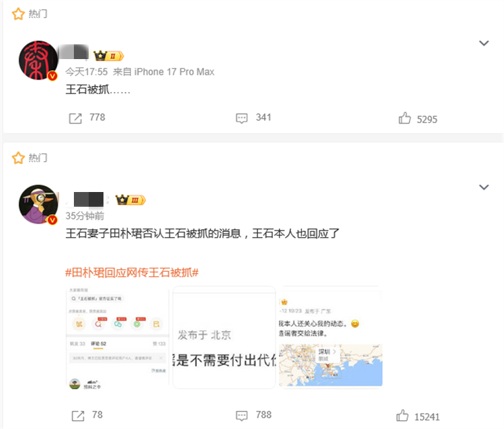504x429 pixels.
Task: Open the Shenzhen map image thumbnail
Action: coord(331,338)
